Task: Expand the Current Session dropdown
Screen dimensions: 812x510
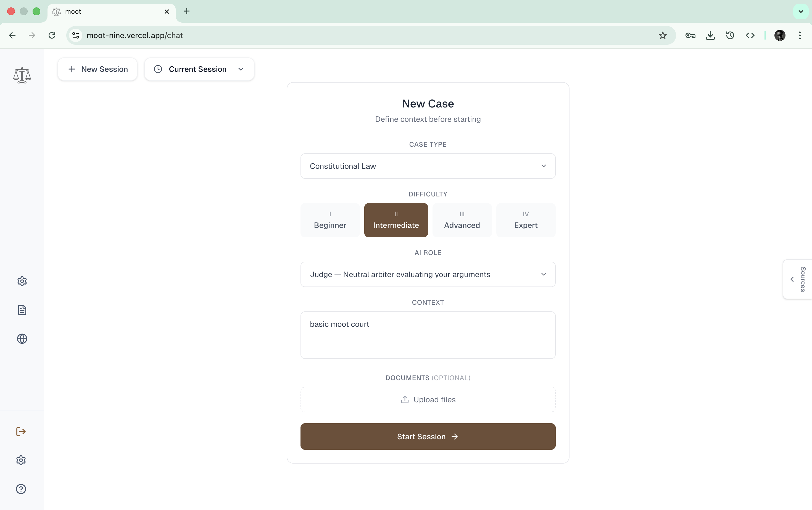Action: pyautogui.click(x=199, y=69)
